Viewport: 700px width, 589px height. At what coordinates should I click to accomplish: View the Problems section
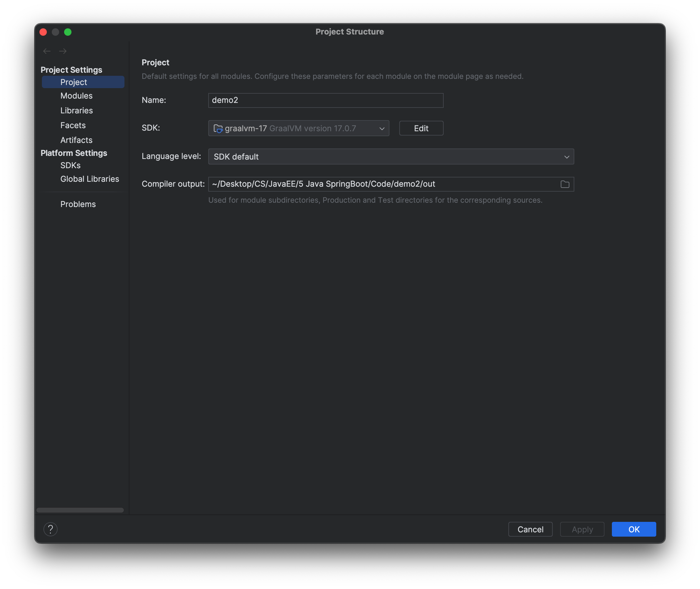(78, 204)
